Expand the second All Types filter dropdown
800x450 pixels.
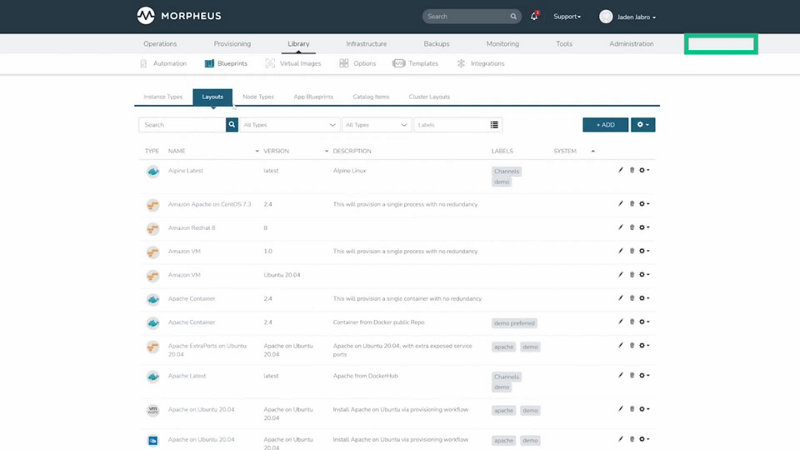click(377, 124)
